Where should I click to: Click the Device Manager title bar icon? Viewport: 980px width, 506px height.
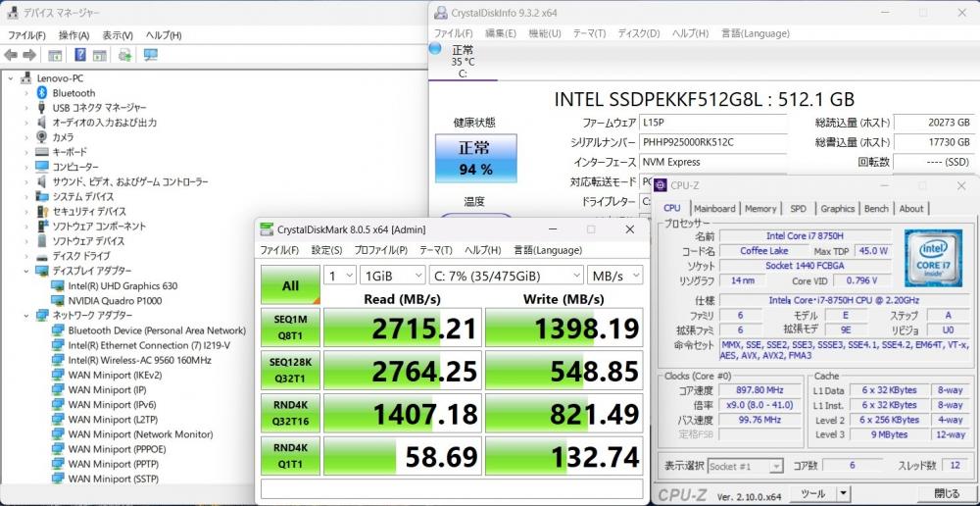pos(12,13)
